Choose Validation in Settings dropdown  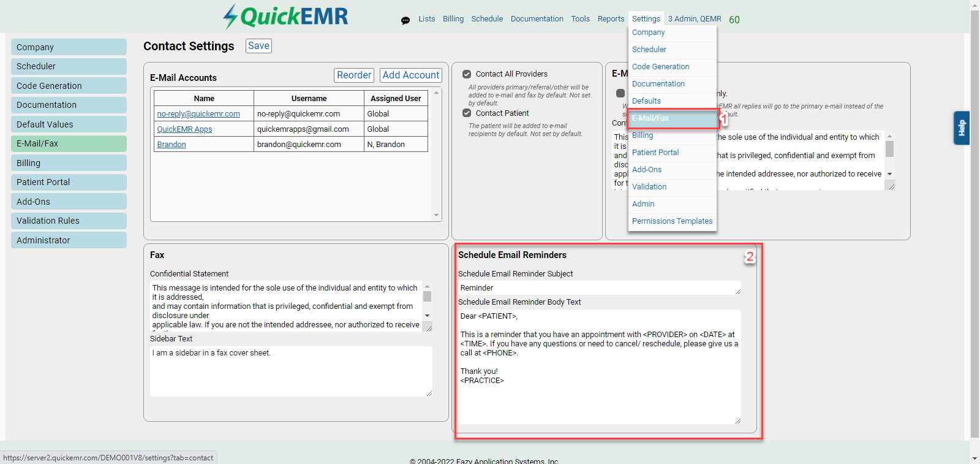673,187
